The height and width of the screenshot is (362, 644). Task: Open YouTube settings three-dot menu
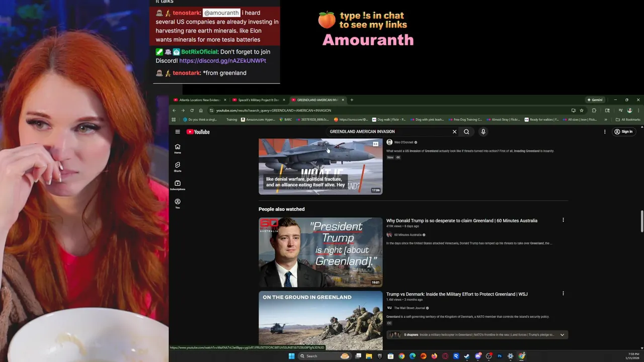(605, 132)
